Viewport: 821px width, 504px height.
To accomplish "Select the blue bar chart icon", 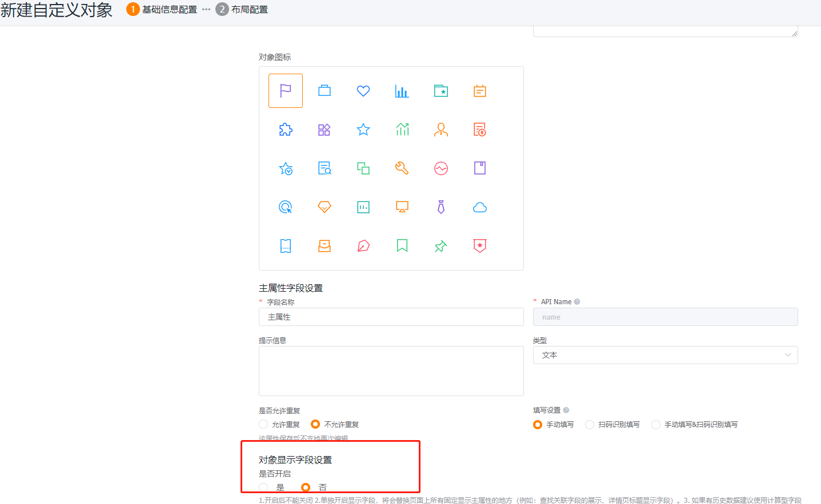I will [x=402, y=91].
